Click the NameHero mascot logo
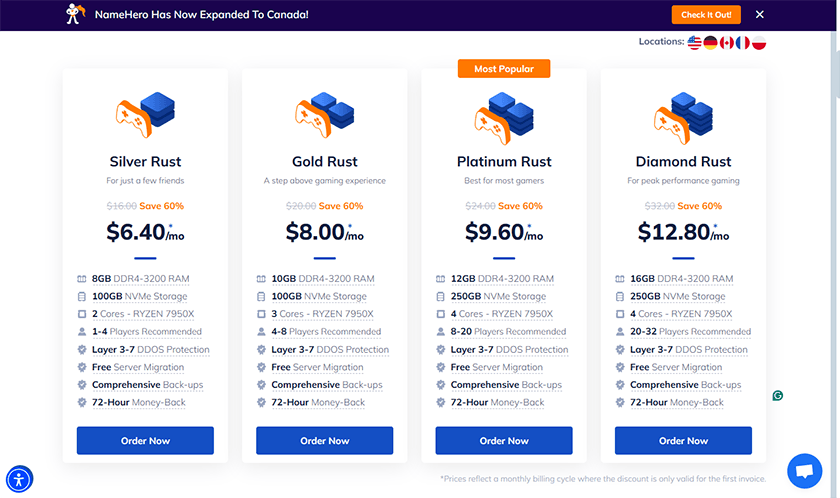The image size is (840, 498). [75, 14]
